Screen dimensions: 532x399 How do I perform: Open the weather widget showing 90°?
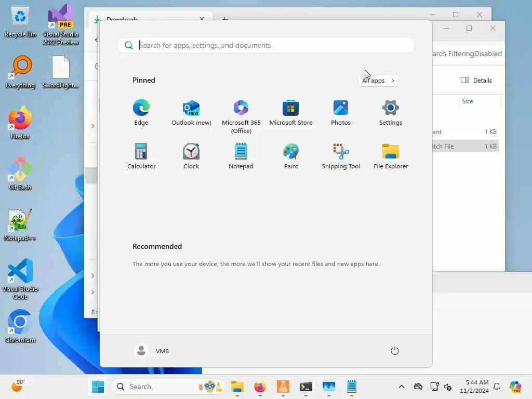(x=17, y=387)
